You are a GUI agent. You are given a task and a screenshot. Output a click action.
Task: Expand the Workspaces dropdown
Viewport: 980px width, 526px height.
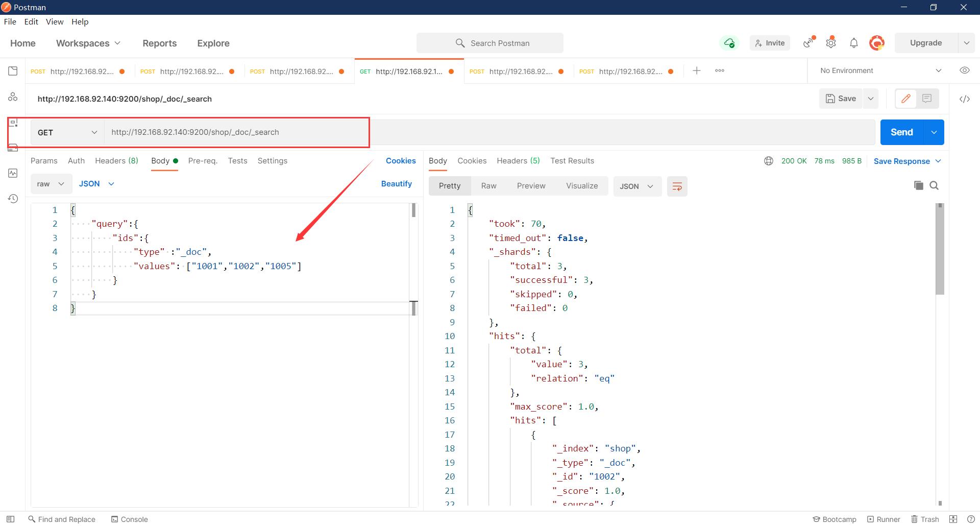(88, 43)
